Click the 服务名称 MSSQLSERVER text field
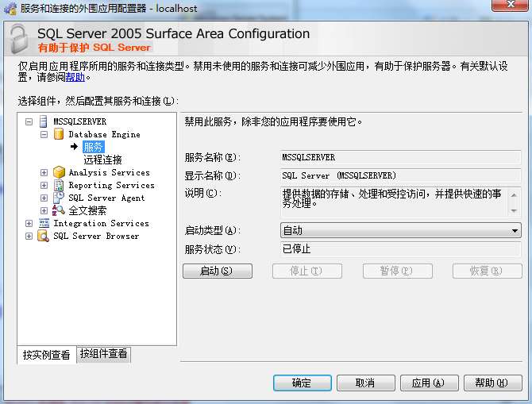The width and height of the screenshot is (532, 404). [x=401, y=157]
